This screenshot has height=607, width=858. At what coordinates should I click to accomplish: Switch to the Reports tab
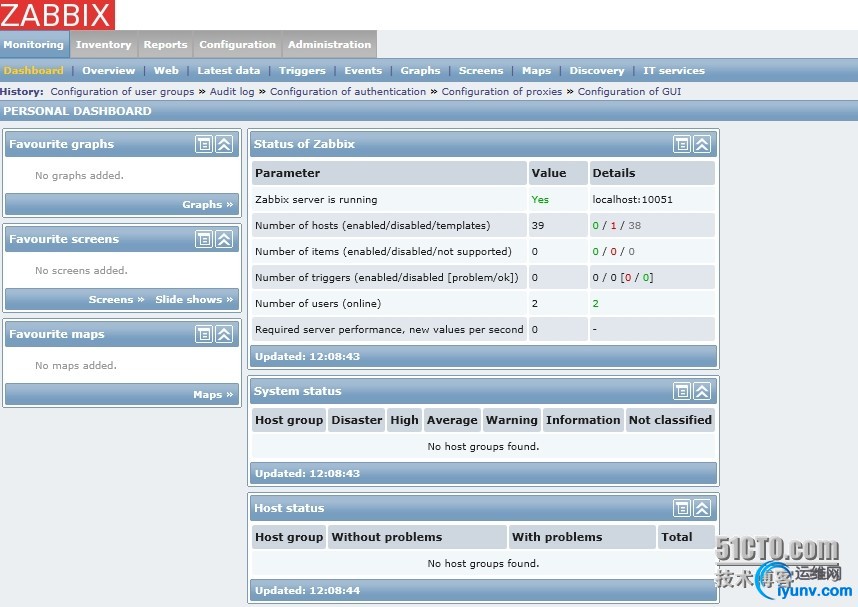(x=165, y=44)
